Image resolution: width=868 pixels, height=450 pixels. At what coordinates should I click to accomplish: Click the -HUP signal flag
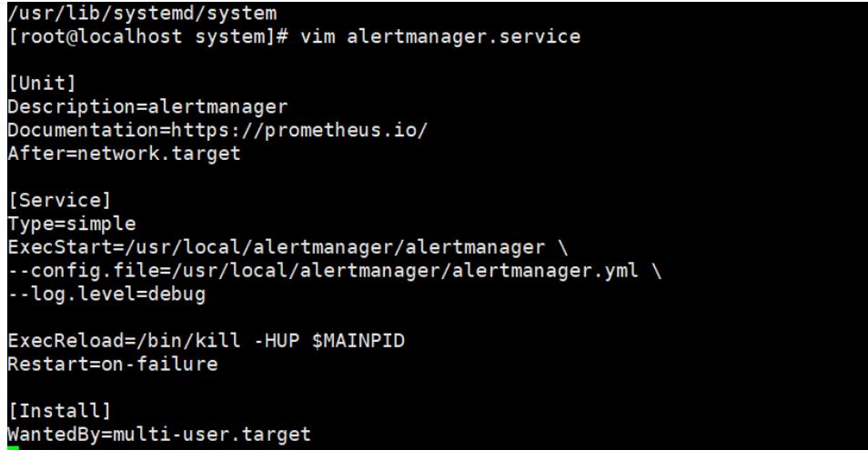tap(277, 341)
